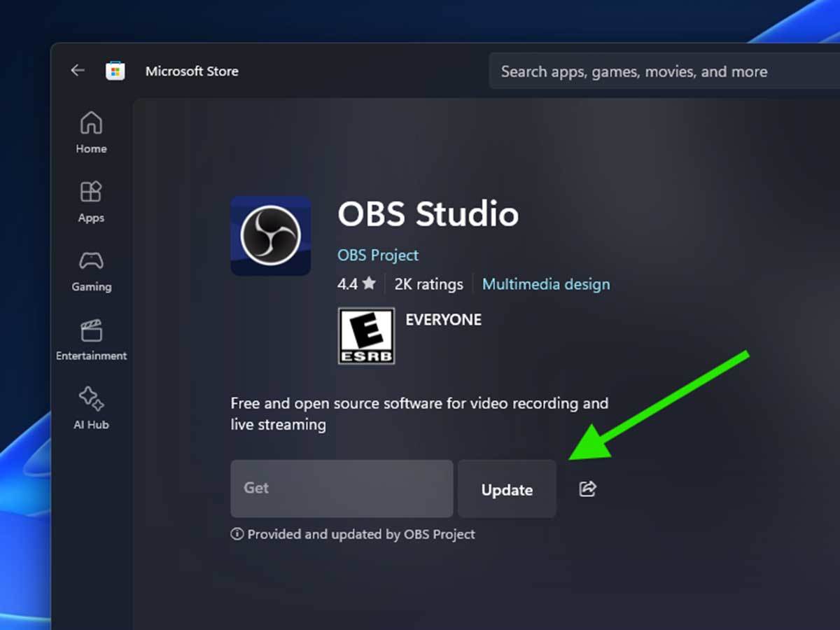840x630 pixels.
Task: Go to Home in the sidebar
Action: (91, 132)
